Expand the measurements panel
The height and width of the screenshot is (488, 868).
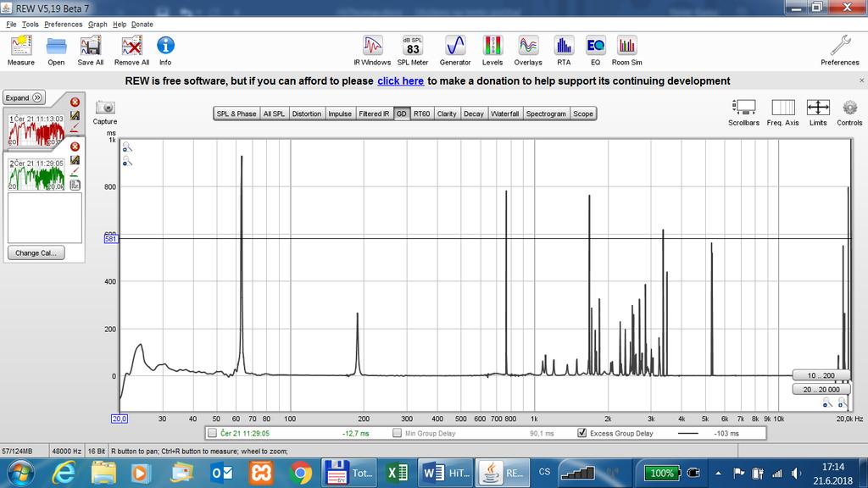pos(24,98)
